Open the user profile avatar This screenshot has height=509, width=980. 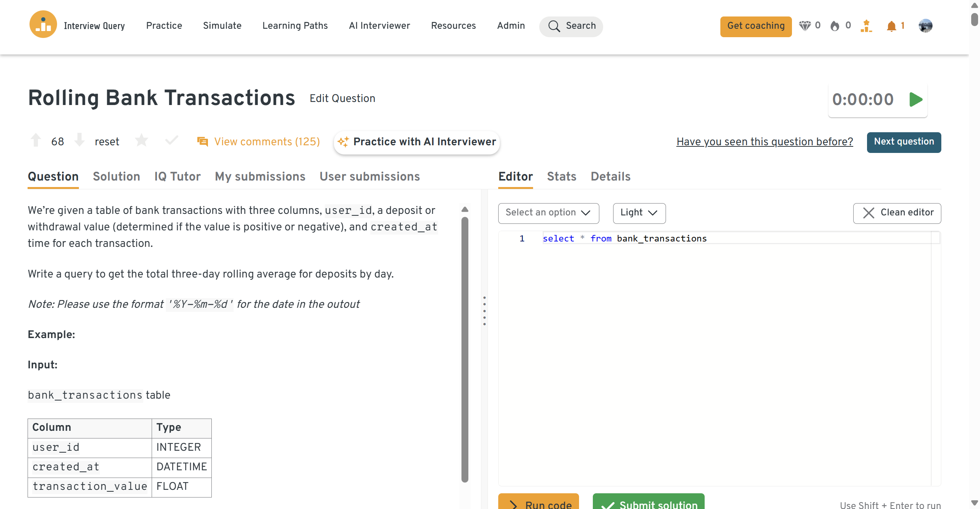pyautogui.click(x=925, y=26)
